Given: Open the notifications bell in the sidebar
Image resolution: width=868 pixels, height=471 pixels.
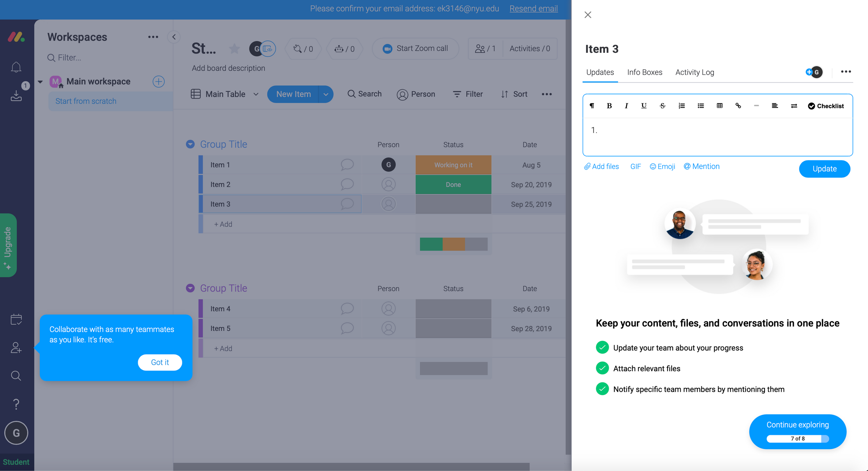Looking at the screenshot, I should click(16, 67).
